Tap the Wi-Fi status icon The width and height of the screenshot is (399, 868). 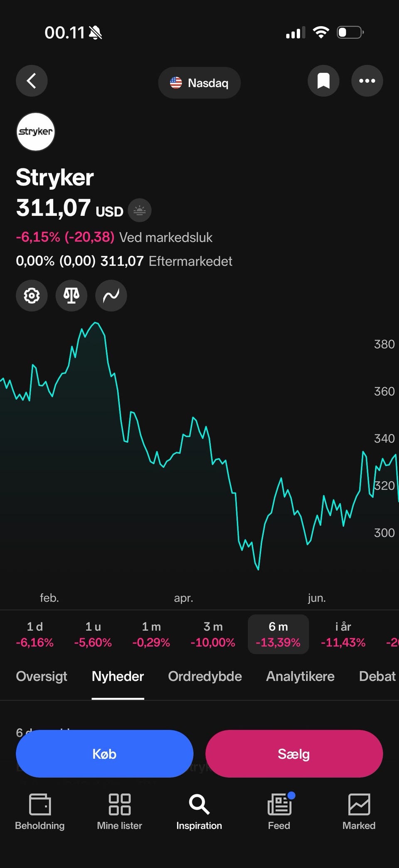click(x=321, y=32)
